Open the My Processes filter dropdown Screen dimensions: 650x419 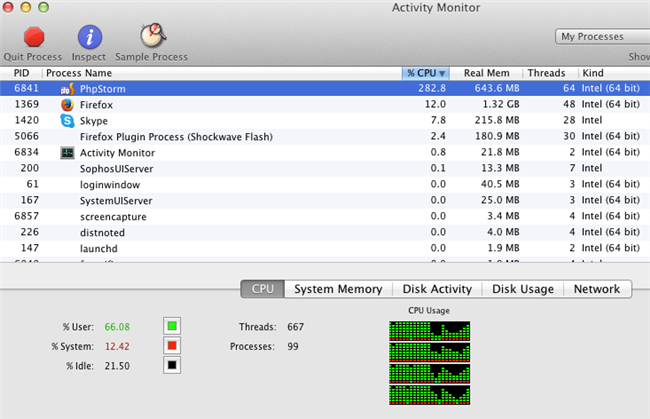(602, 36)
